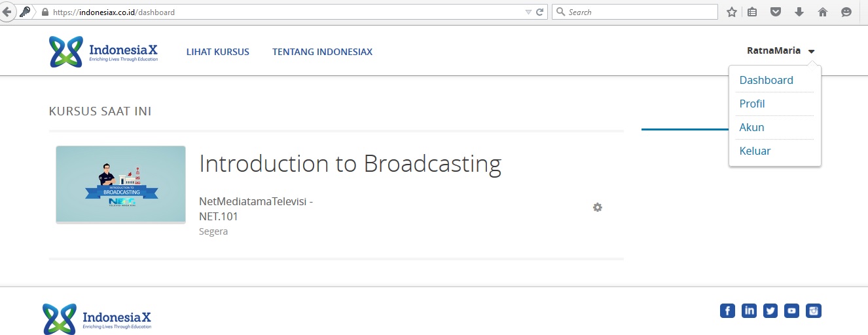The width and height of the screenshot is (868, 335).
Task: Open the TENTANG INDONESIAX navigation link
Action: coord(323,52)
